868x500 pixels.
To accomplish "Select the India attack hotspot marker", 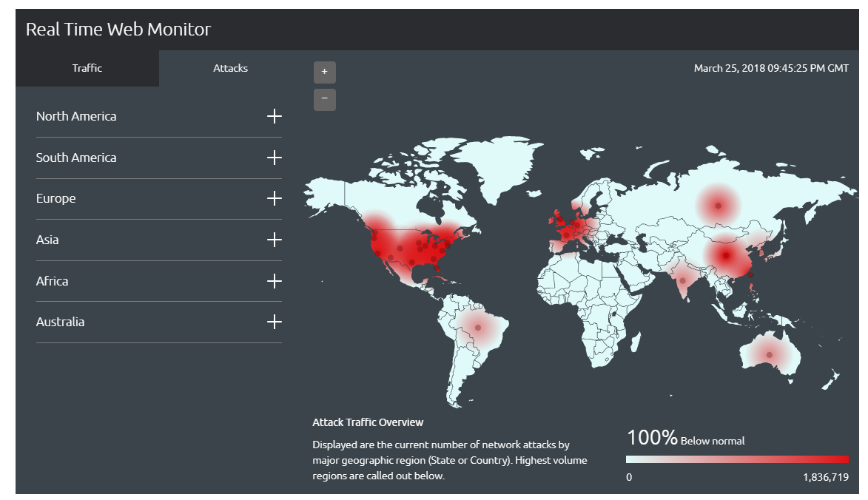I will [x=682, y=280].
